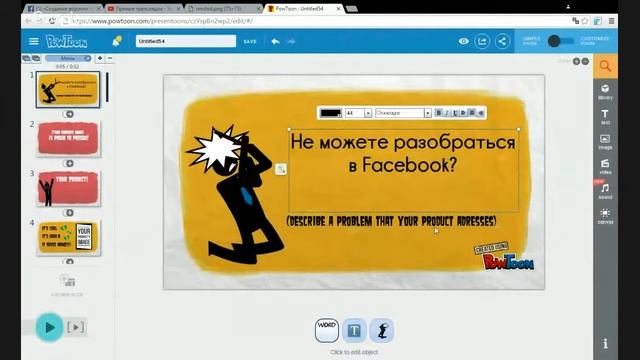Click the info icon in sidebar
The width and height of the screenshot is (640, 360).
[x=605, y=343]
